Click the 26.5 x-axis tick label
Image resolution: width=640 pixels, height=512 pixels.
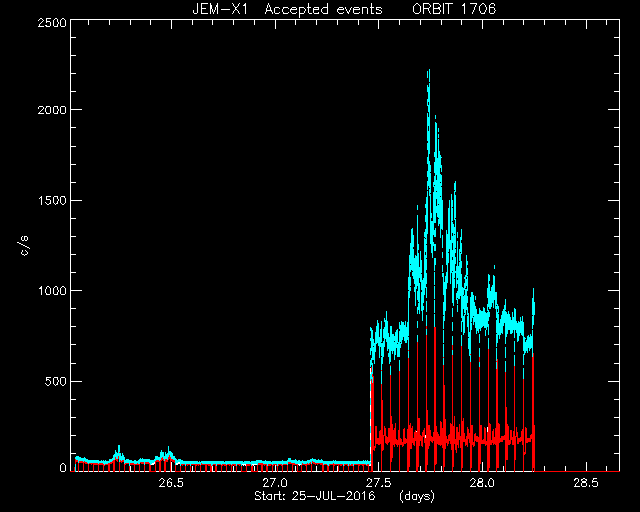(171, 483)
